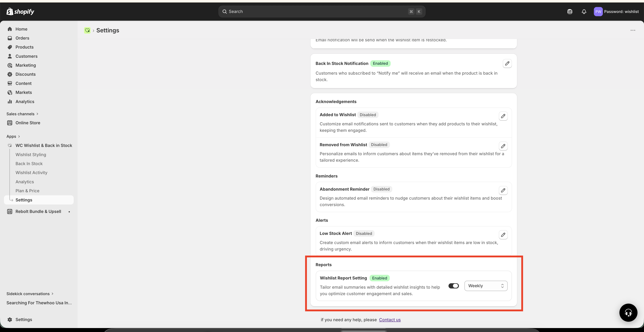Screen dimensions: 644x332
Task: Edit Abandonment Reminder with pencil icon
Action: click(503, 190)
